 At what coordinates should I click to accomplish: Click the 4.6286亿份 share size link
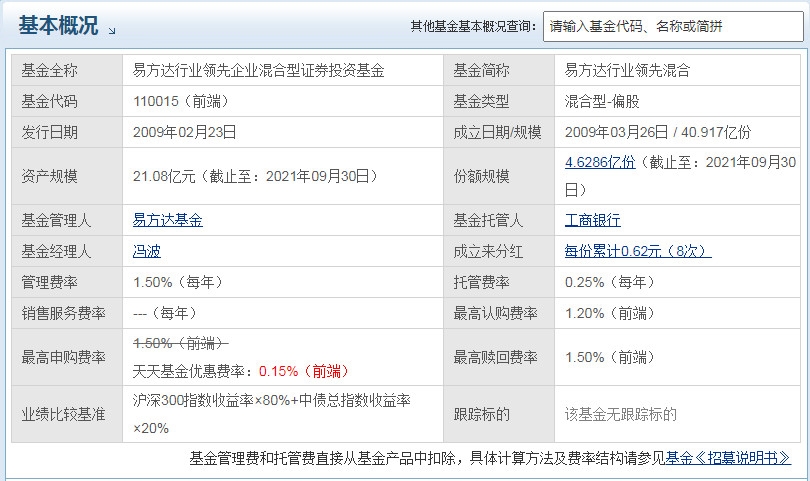[x=600, y=163]
